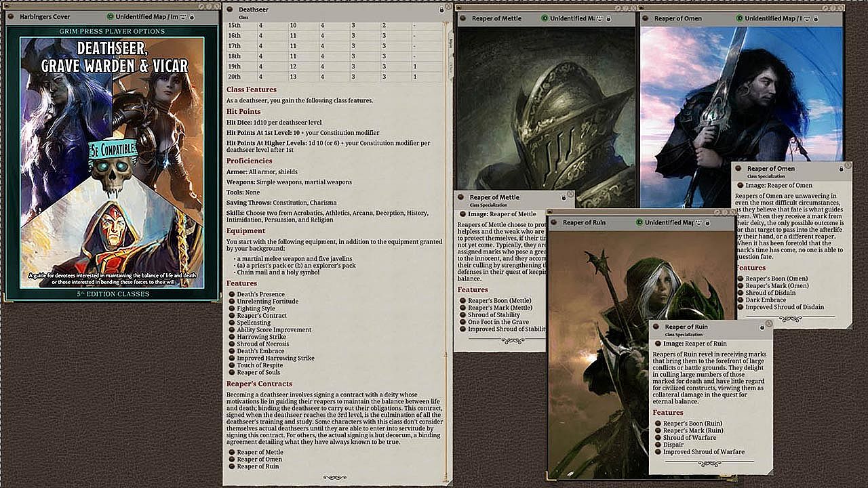Viewport: 868px width, 488px height.
Task: Toggle ID icon in Reaper of Ruin image window
Action: (x=639, y=222)
